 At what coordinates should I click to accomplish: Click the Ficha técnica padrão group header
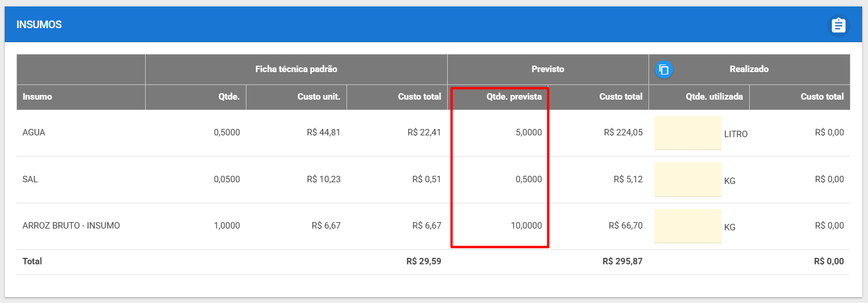(x=296, y=69)
